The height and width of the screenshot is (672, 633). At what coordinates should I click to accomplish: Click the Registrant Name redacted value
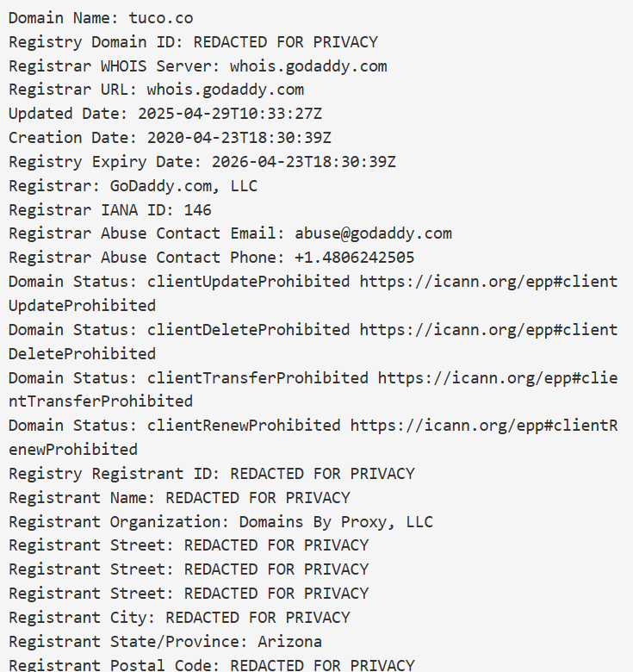(258, 498)
